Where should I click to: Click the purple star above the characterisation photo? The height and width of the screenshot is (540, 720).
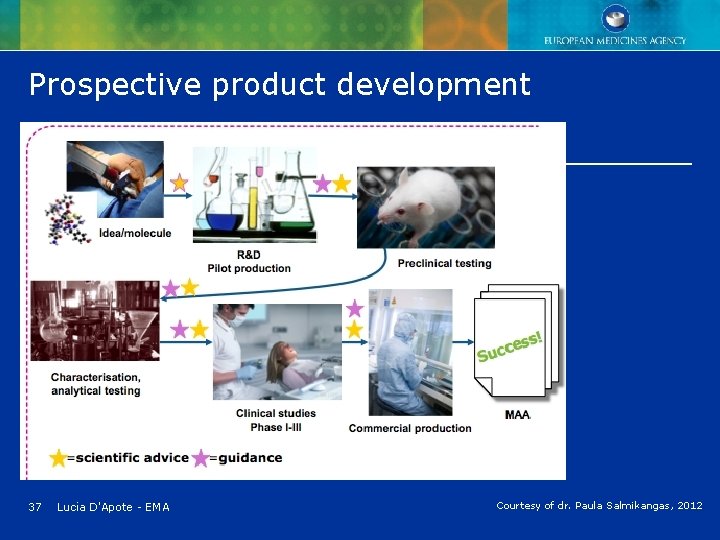(x=171, y=288)
